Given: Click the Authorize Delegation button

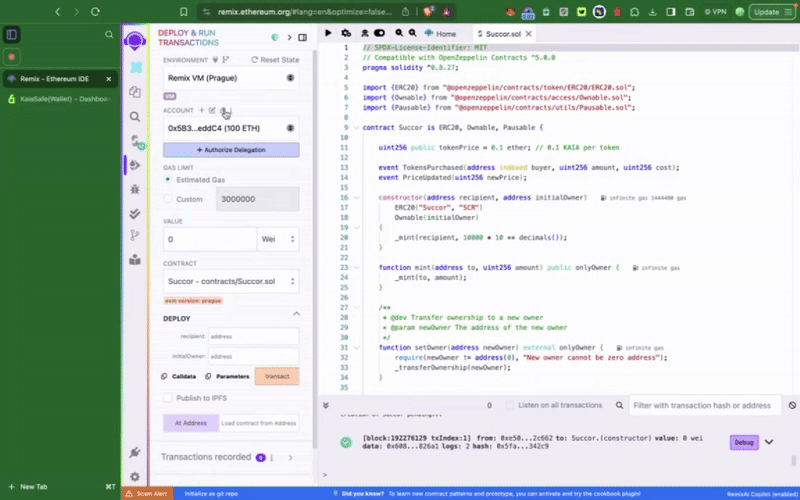Looking at the screenshot, I should point(231,150).
